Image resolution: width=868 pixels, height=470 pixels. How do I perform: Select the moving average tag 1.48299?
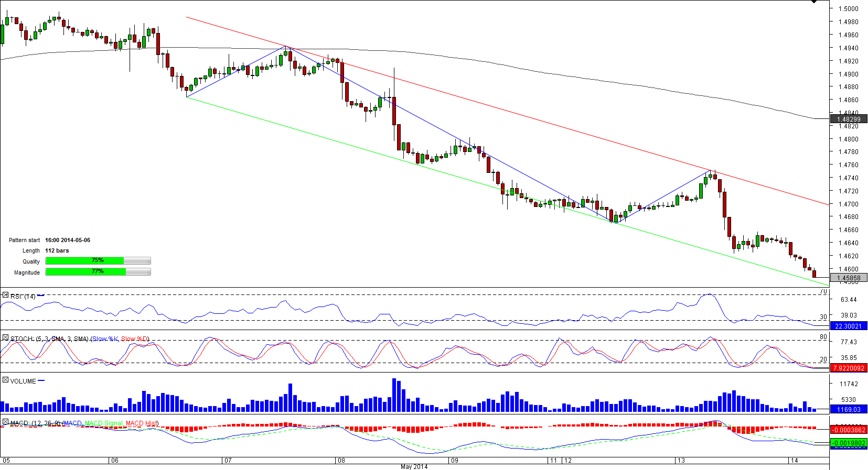pyautogui.click(x=849, y=119)
